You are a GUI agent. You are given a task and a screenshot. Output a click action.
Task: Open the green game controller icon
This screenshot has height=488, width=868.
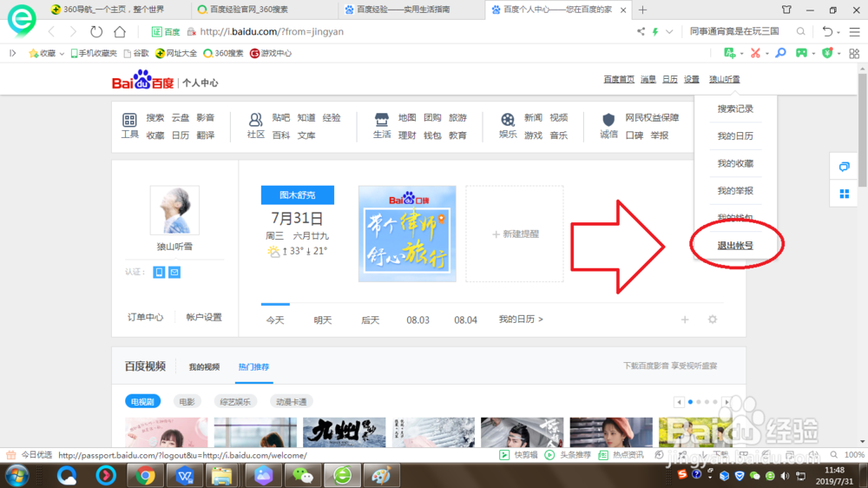click(x=801, y=53)
